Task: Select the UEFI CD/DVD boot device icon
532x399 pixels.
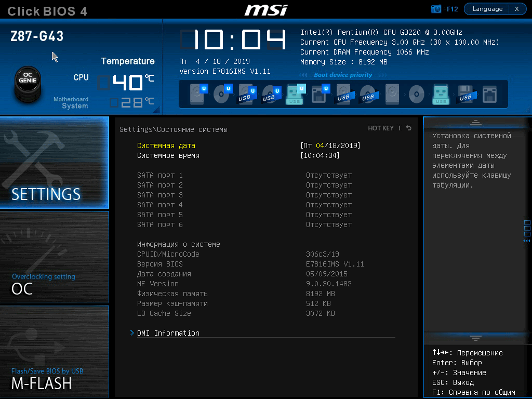Action: (x=223, y=94)
